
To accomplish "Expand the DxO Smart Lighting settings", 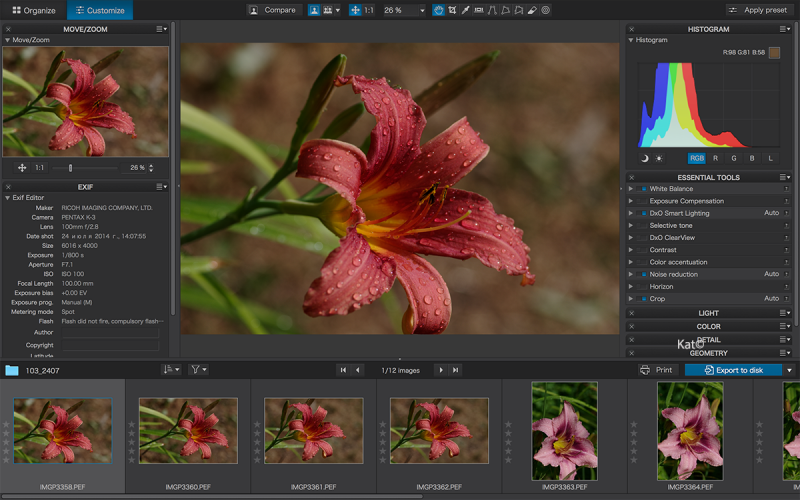I will tap(631, 213).
